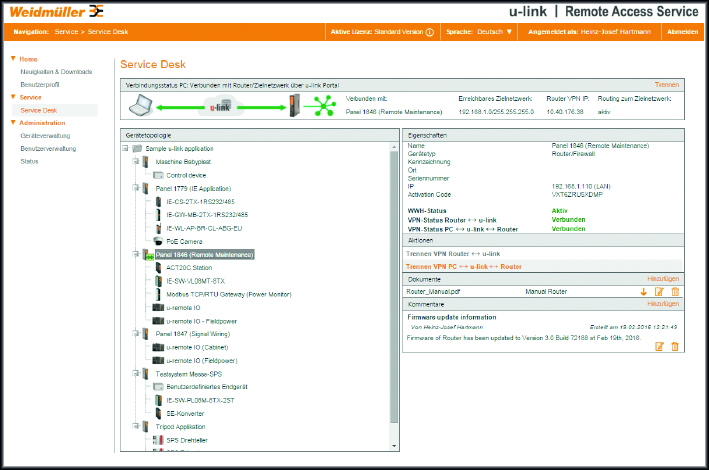The image size is (709, 470).
Task: Click Trennen VPN PC ↔ u-link ↔ Router
Action: click(x=463, y=266)
